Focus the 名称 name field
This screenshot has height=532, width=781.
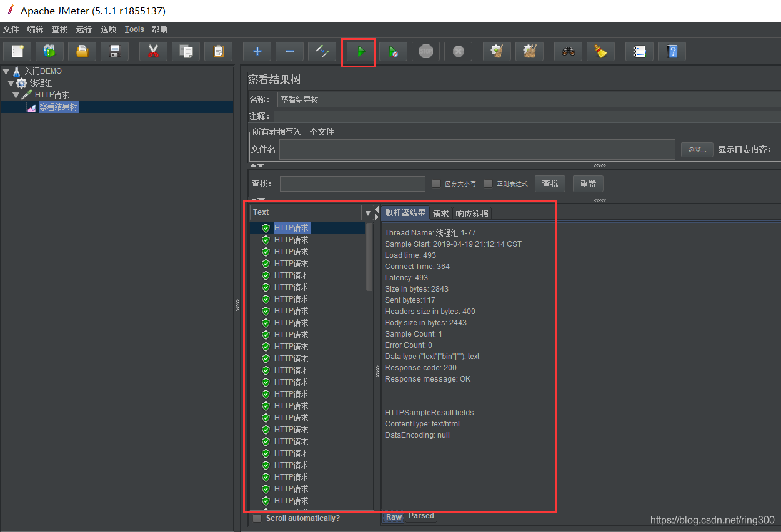point(529,99)
